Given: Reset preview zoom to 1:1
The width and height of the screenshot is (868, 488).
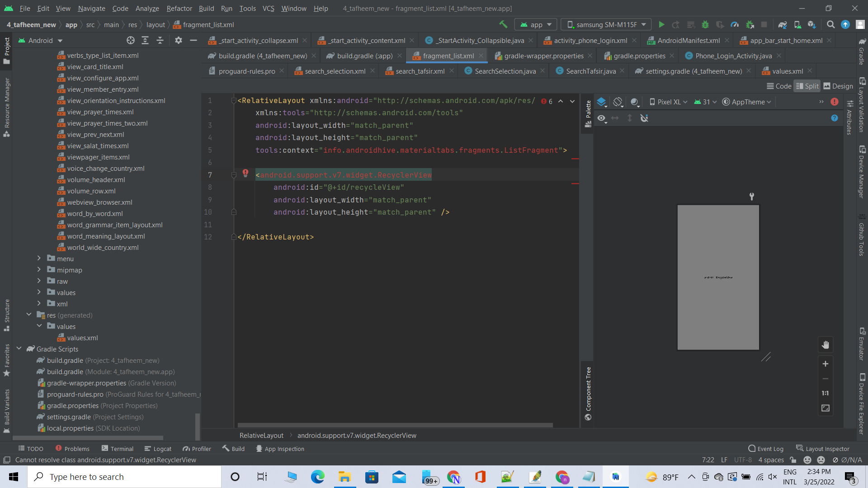Looking at the screenshot, I should pyautogui.click(x=826, y=393).
